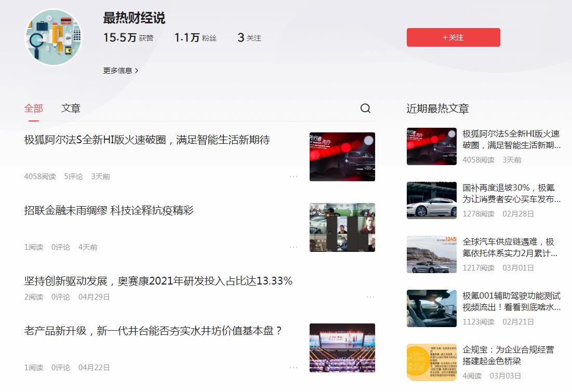Open article 坚持创新驱动发展，奥赛康2021年研发投入
Viewport: 572px width, 392px height.
click(x=158, y=281)
